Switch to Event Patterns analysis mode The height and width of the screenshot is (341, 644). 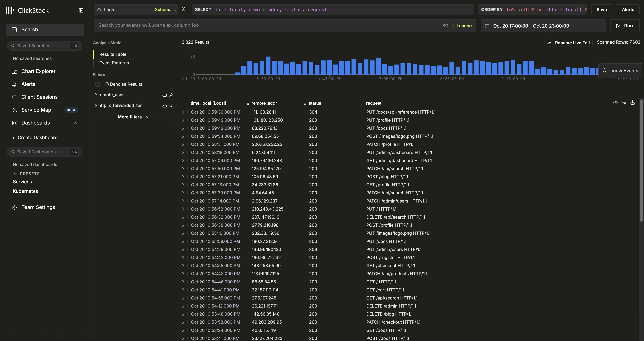point(114,63)
